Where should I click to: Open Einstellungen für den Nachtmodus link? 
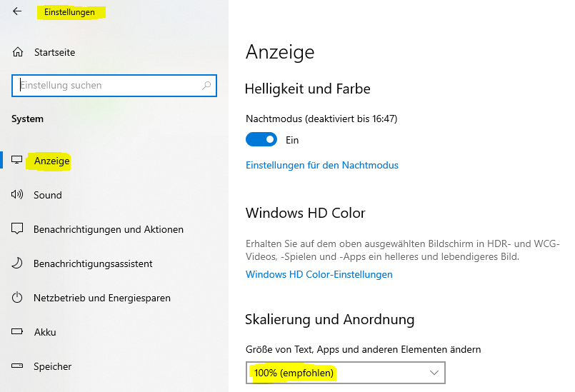pyautogui.click(x=322, y=165)
